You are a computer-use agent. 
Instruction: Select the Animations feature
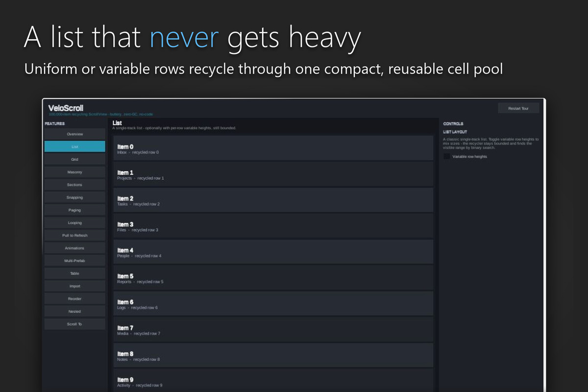click(75, 248)
